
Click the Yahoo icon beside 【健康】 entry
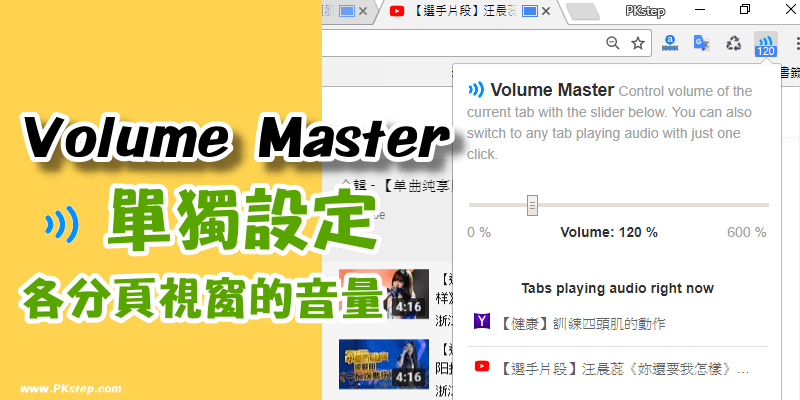tap(482, 321)
